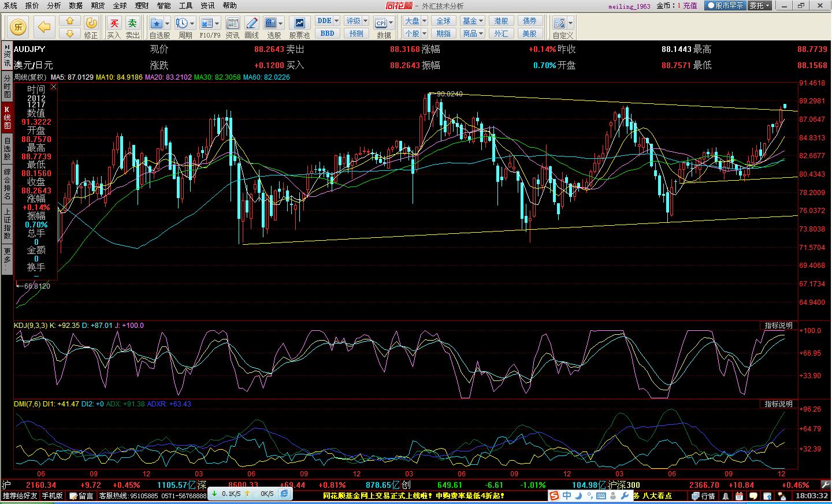
Task: Open the 资讯 news icon
Action: (x=233, y=27)
